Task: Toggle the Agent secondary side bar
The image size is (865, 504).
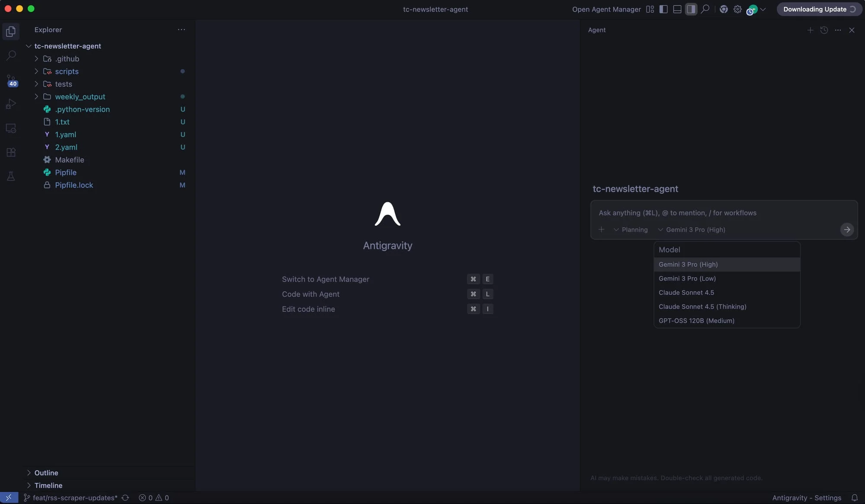Action: coord(691,9)
